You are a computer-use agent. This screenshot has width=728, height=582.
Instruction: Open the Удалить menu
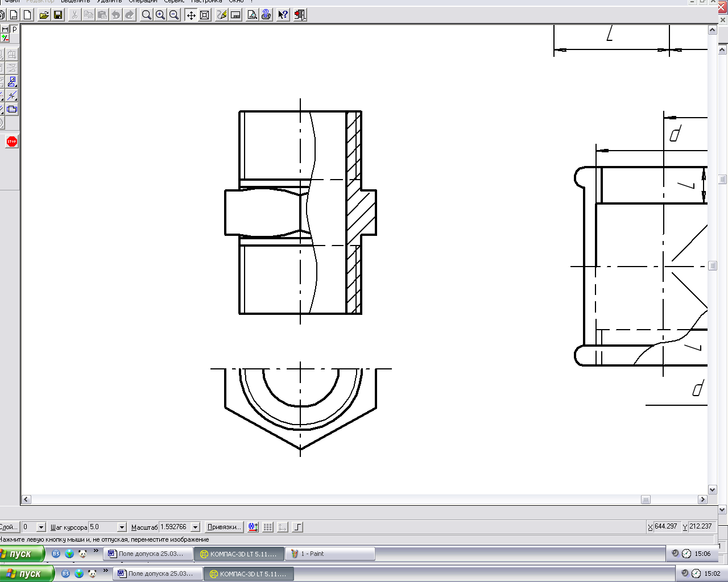click(109, 2)
